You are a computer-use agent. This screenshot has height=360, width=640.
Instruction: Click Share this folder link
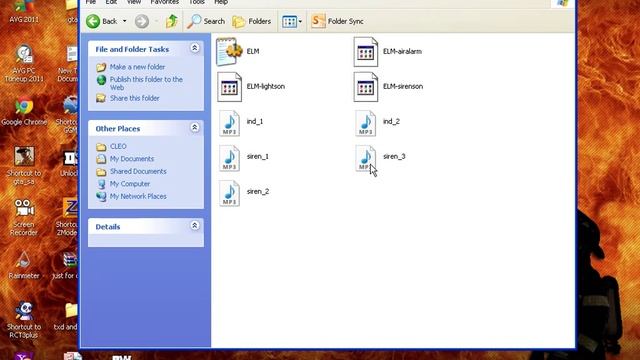click(x=134, y=98)
